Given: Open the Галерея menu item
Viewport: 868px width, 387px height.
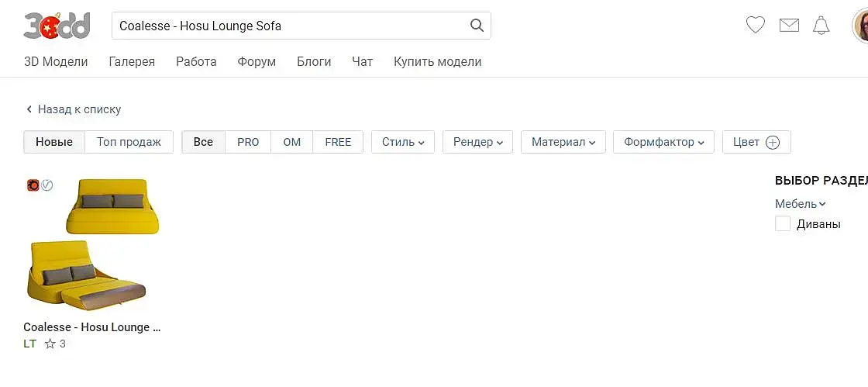Looking at the screenshot, I should coord(132,61).
